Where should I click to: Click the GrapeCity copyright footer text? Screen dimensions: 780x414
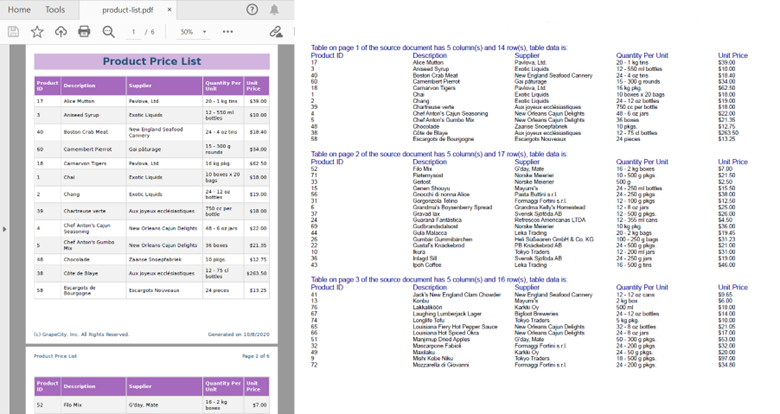(81, 334)
